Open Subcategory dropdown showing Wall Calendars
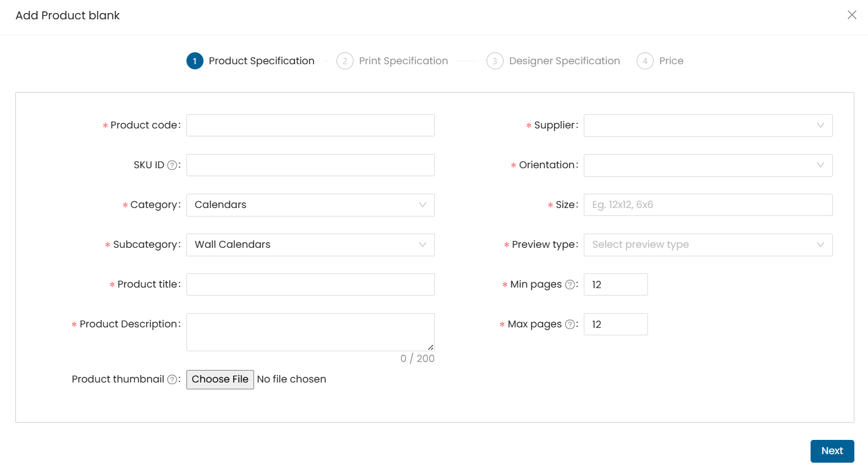 point(310,245)
